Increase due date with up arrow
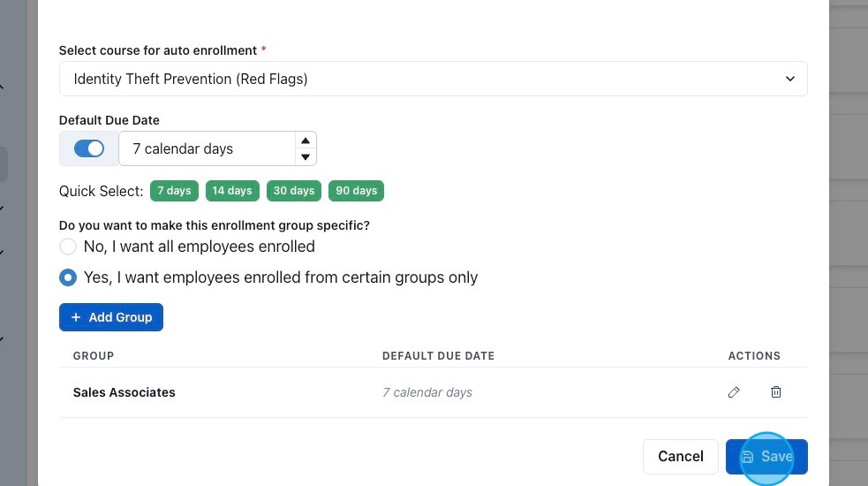The image size is (868, 486). (x=306, y=140)
